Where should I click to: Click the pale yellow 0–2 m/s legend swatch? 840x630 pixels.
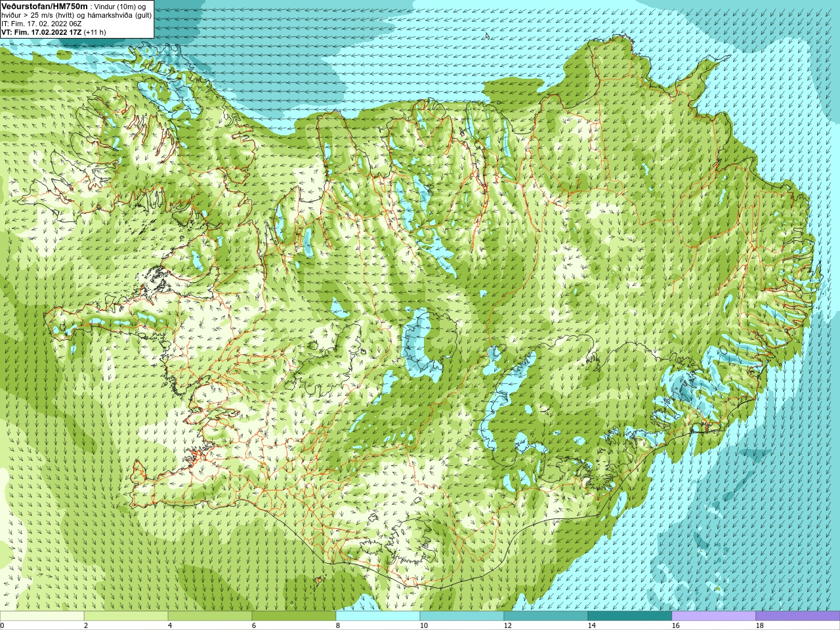pyautogui.click(x=42, y=616)
